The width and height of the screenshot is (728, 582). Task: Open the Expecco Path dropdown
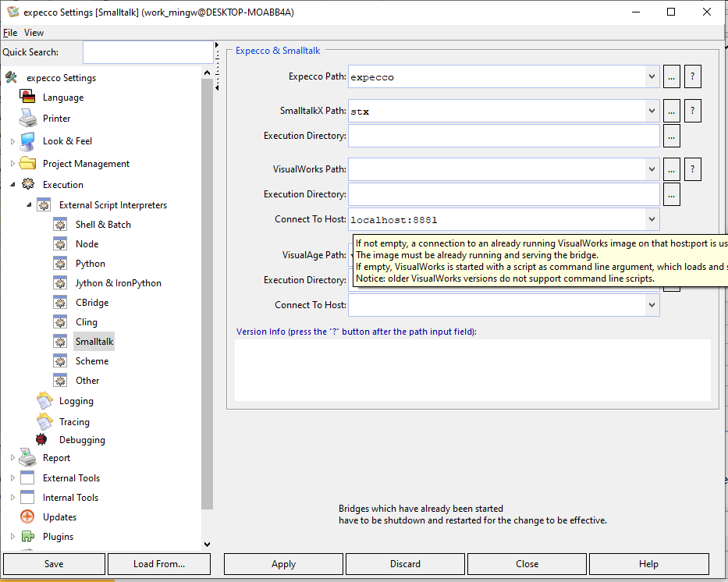coord(652,76)
